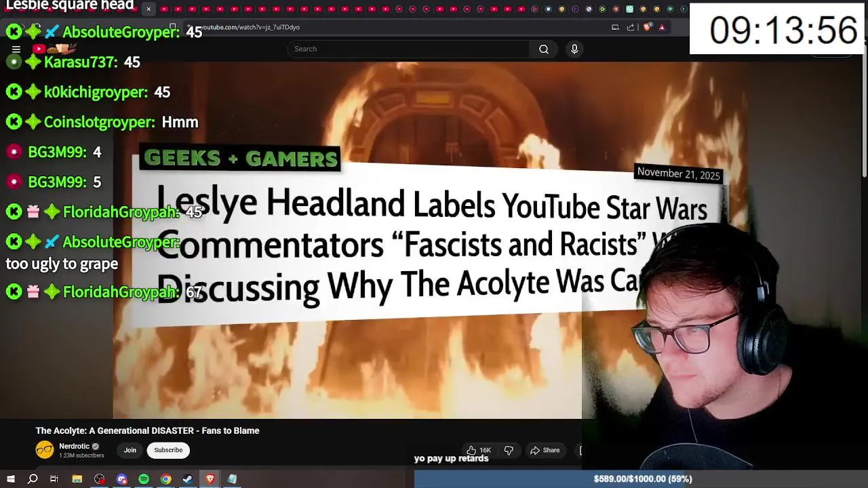868x488 pixels.
Task: Click chat username Coinslotgroyper
Action: point(100,122)
